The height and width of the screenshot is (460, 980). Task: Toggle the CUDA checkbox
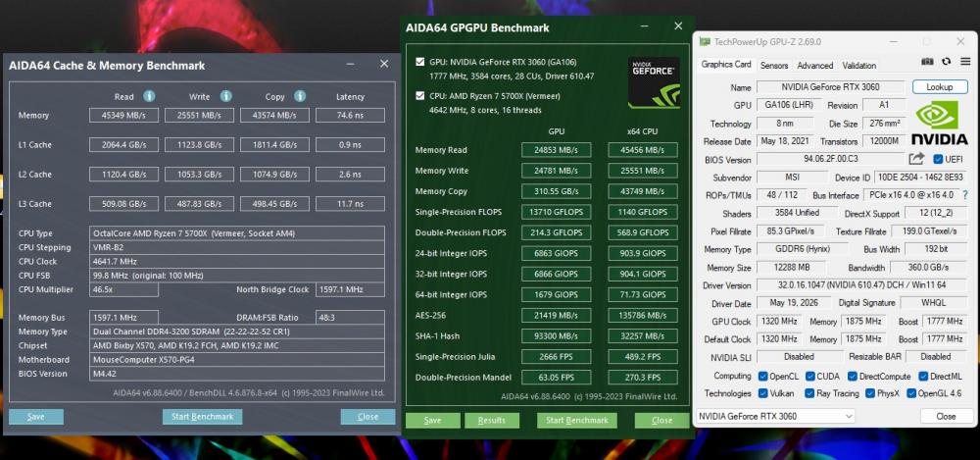810,376
